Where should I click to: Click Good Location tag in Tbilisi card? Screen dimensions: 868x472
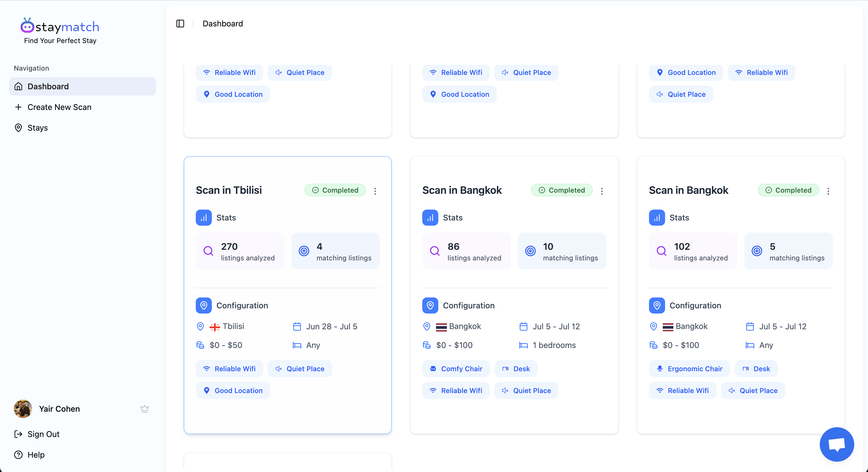click(x=233, y=390)
